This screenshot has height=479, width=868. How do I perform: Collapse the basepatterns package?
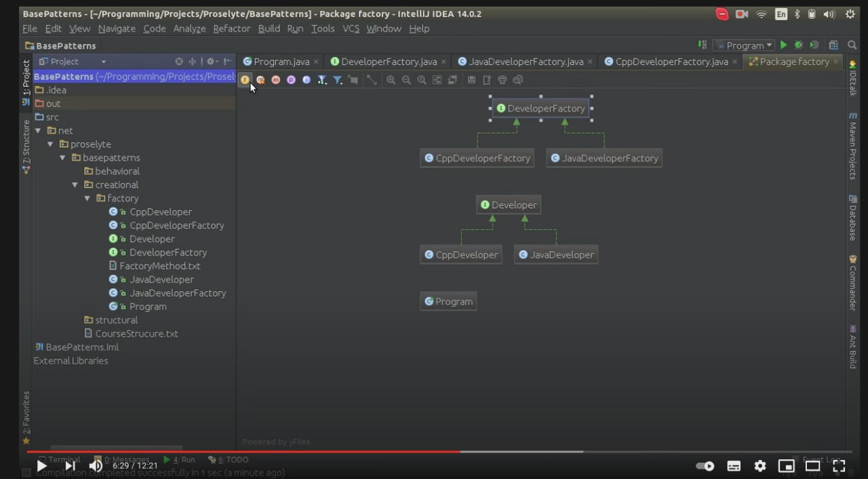(x=62, y=158)
